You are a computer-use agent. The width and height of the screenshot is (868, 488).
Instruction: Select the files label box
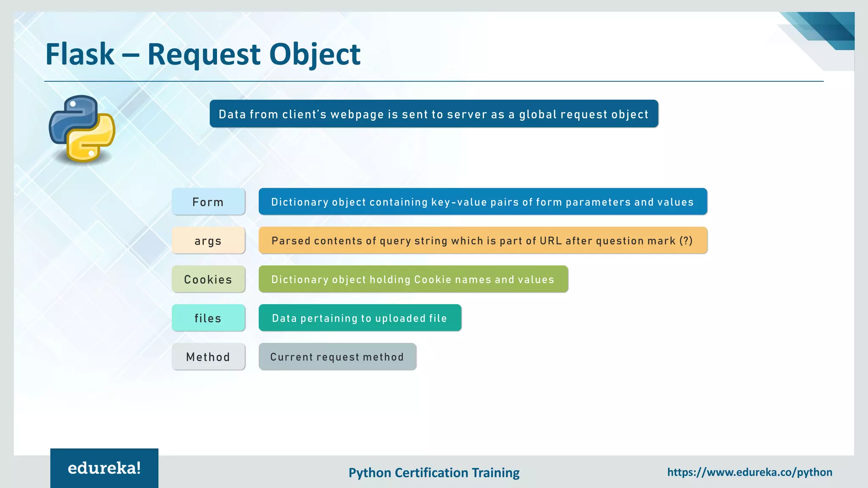click(x=208, y=318)
